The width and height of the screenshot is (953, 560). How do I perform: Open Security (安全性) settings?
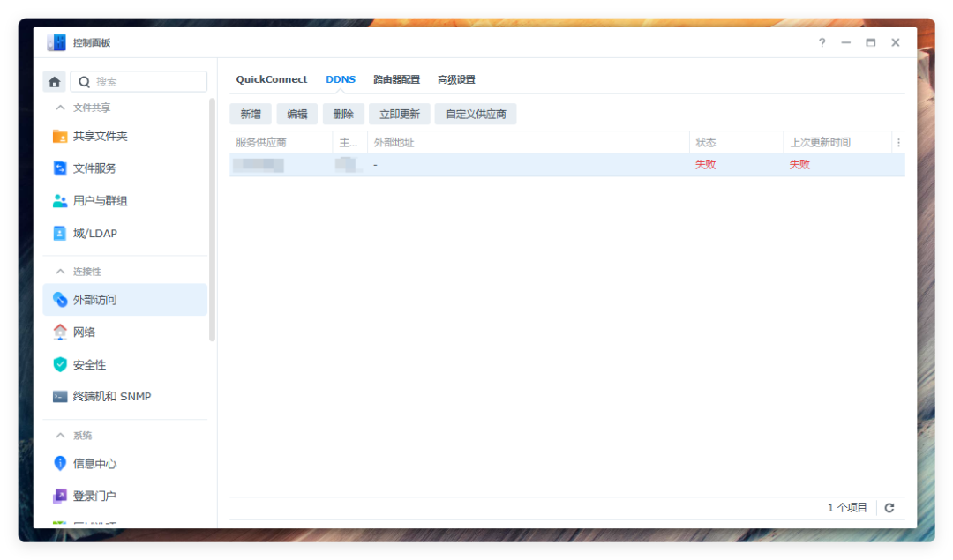[124, 364]
